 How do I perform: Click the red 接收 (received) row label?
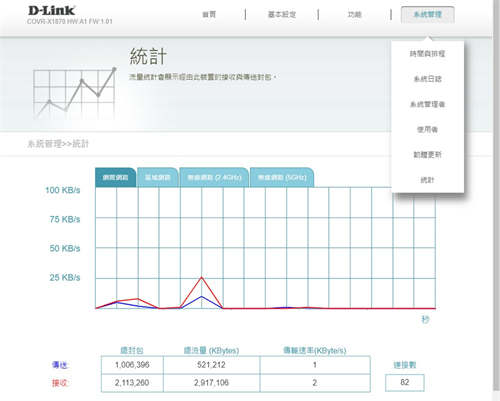coord(60,383)
